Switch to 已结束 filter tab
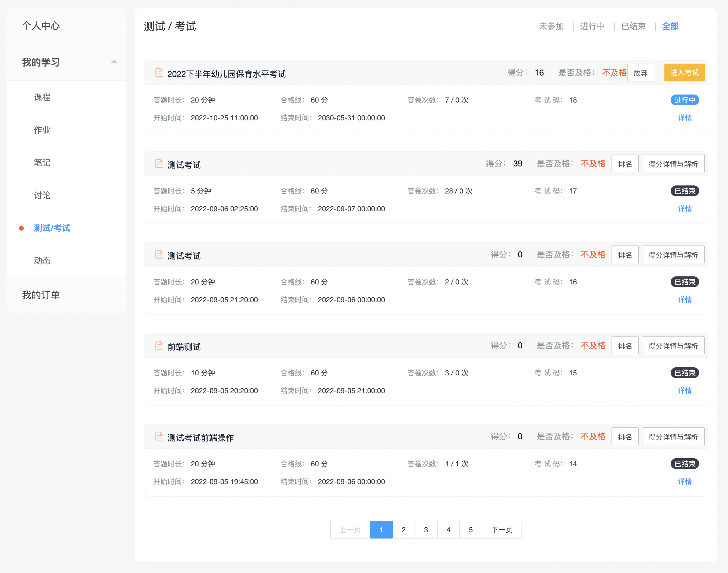The height and width of the screenshot is (573, 728). click(x=633, y=26)
